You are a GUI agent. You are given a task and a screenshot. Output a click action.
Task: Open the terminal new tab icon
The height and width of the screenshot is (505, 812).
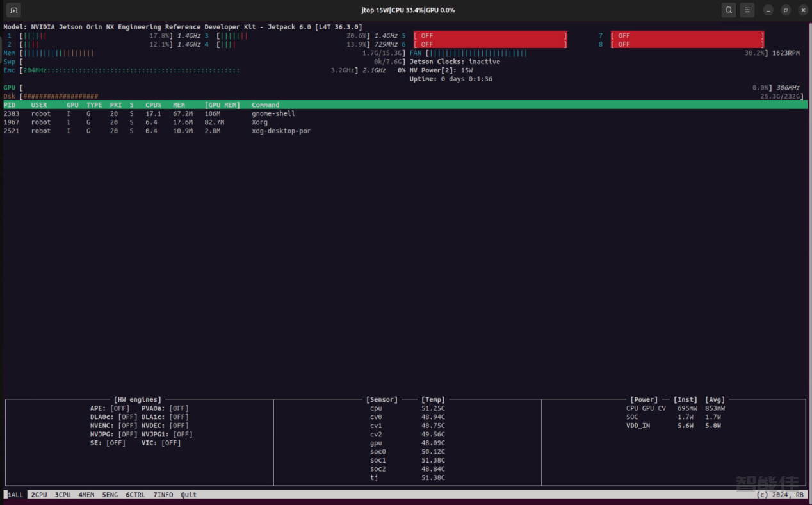[13, 10]
